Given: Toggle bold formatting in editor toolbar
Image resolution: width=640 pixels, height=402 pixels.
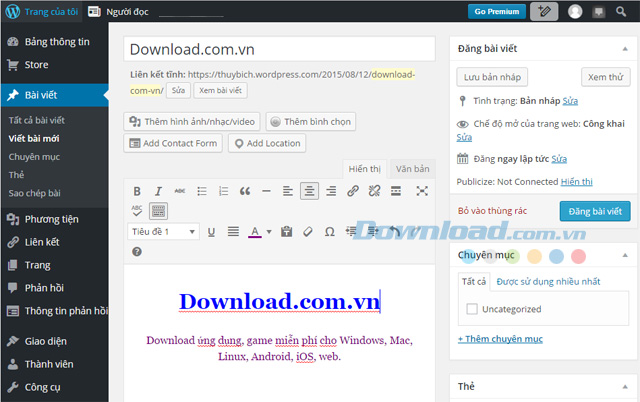Looking at the screenshot, I should tap(137, 191).
